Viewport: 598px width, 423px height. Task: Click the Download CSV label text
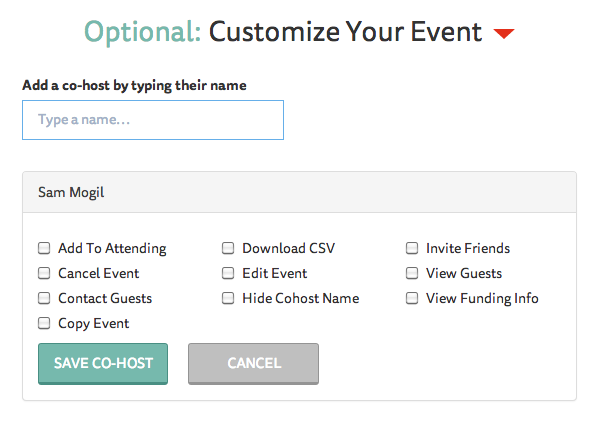289,248
